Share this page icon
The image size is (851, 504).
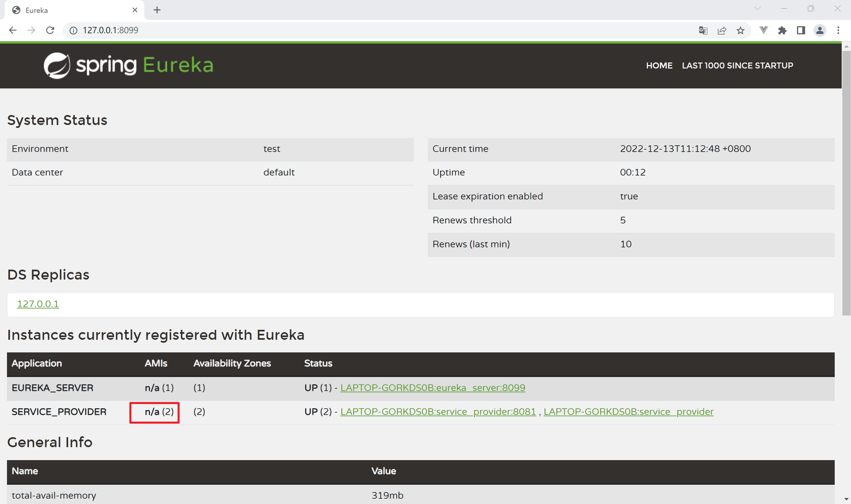(722, 31)
